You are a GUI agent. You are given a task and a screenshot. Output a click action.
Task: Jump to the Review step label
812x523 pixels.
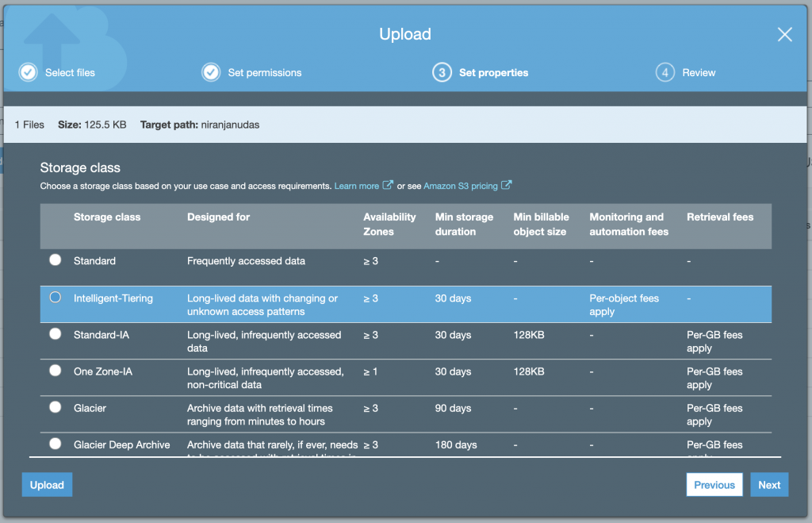[x=699, y=72]
